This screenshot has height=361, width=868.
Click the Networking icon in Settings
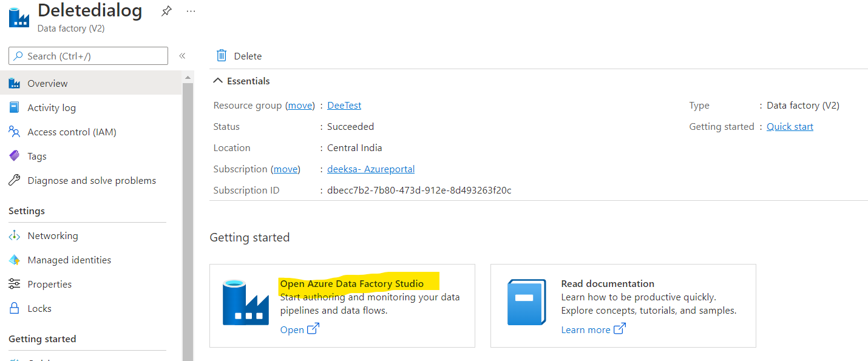[x=15, y=235]
